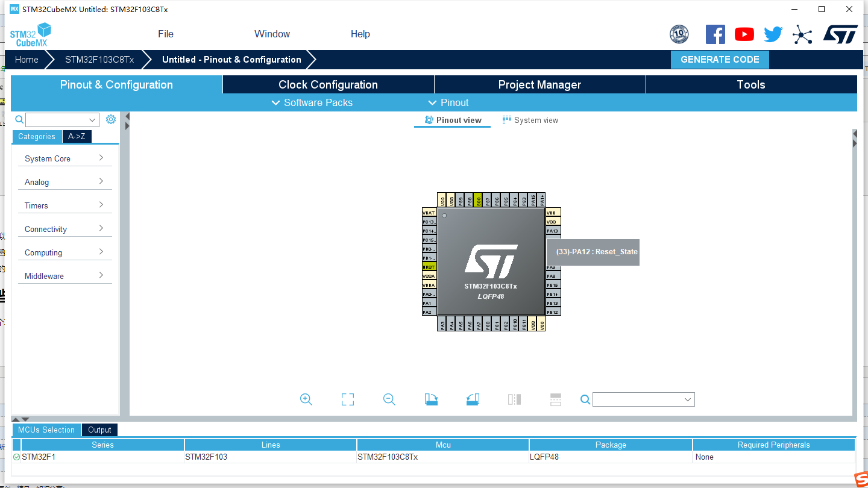The image size is (868, 488).
Task: Open the Pinout dropdown menu
Action: point(448,102)
